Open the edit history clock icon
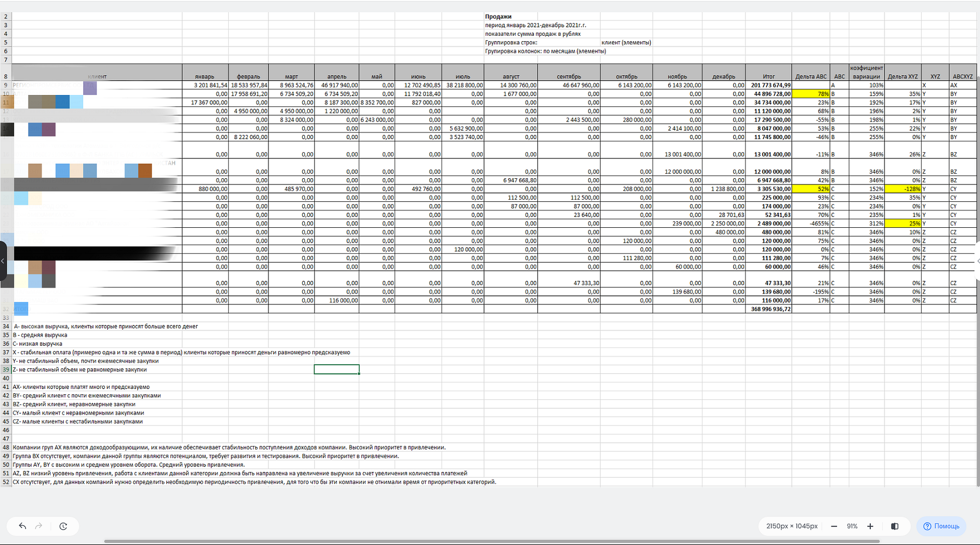Viewport: 980px width, 545px height. coord(63,526)
